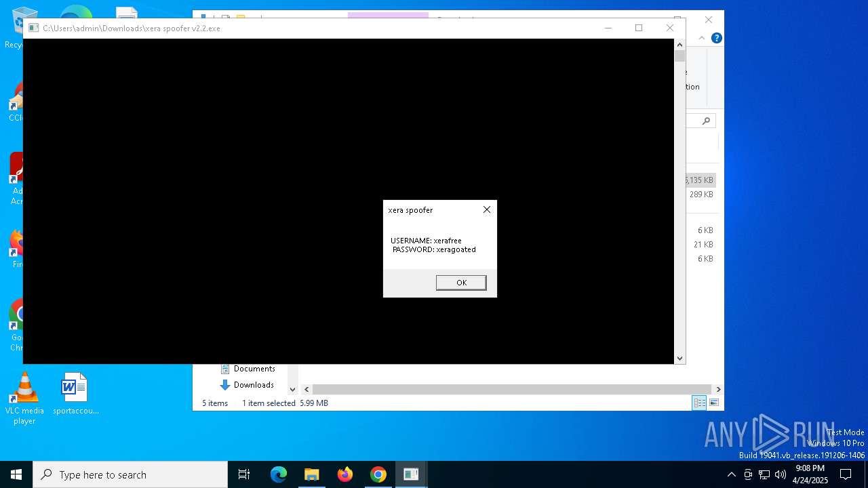This screenshot has width=868, height=488.
Task: Open Task View on the taskbar
Action: tap(244, 474)
